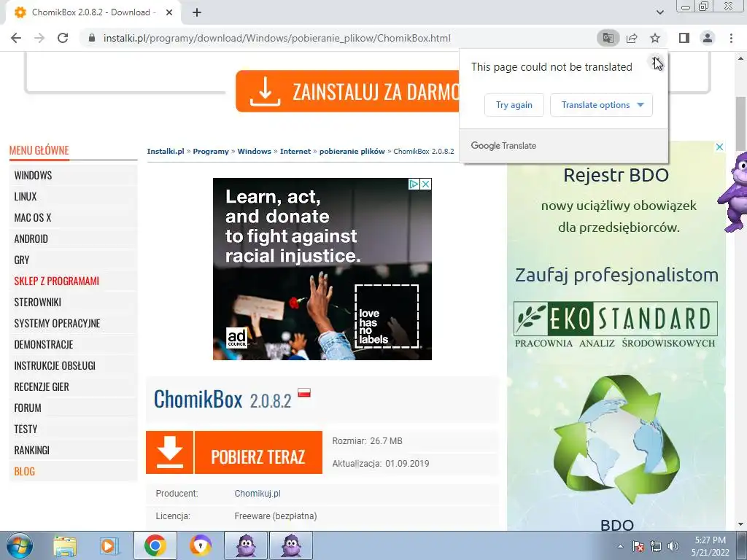Close the Rejestr BDO side advertisement
This screenshot has height=560, width=747.
(719, 147)
